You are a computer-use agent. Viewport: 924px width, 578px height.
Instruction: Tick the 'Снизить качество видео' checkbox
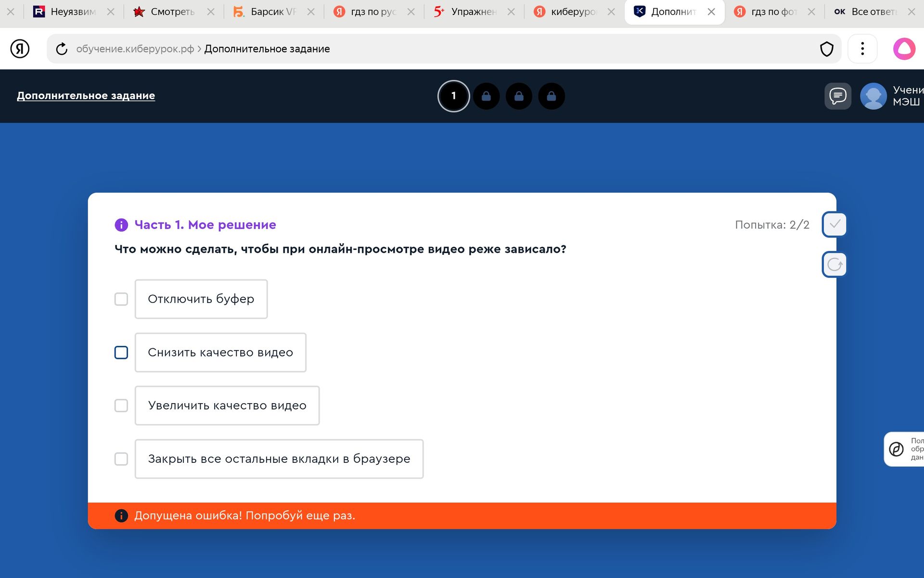coord(121,353)
